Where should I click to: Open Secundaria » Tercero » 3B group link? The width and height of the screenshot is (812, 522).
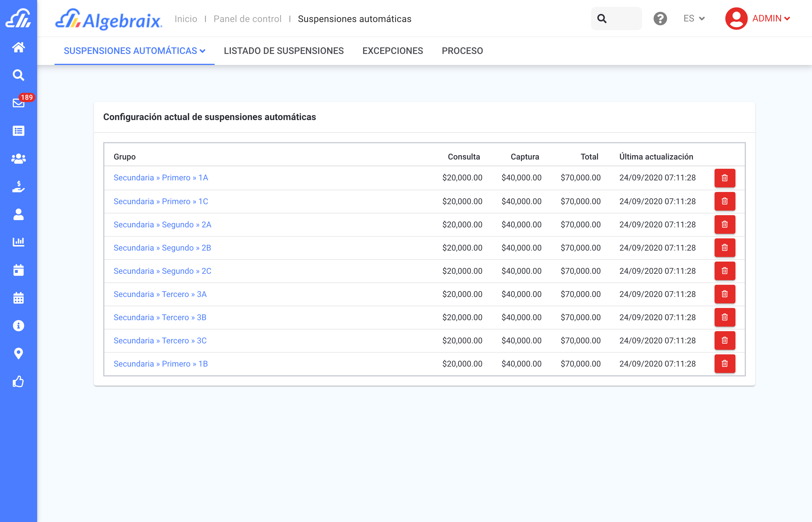pos(160,317)
